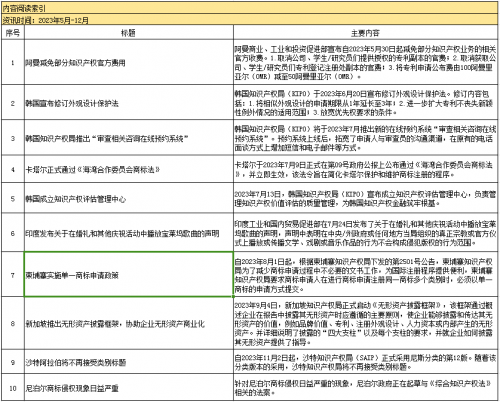Open content cell starting "卡塔尔于2023年7月9日"
Viewport: 500px width, 402px height.
click(x=366, y=169)
